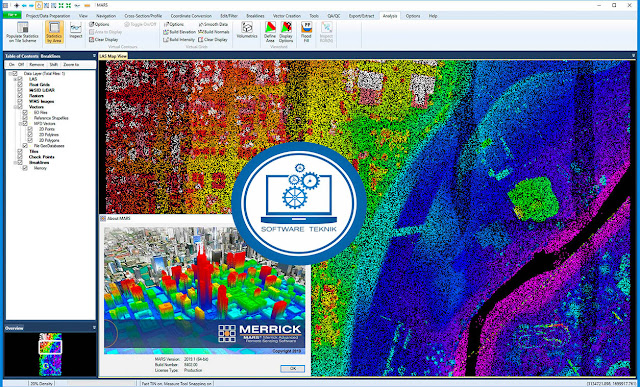Open viewshed Display Options

tap(286, 32)
